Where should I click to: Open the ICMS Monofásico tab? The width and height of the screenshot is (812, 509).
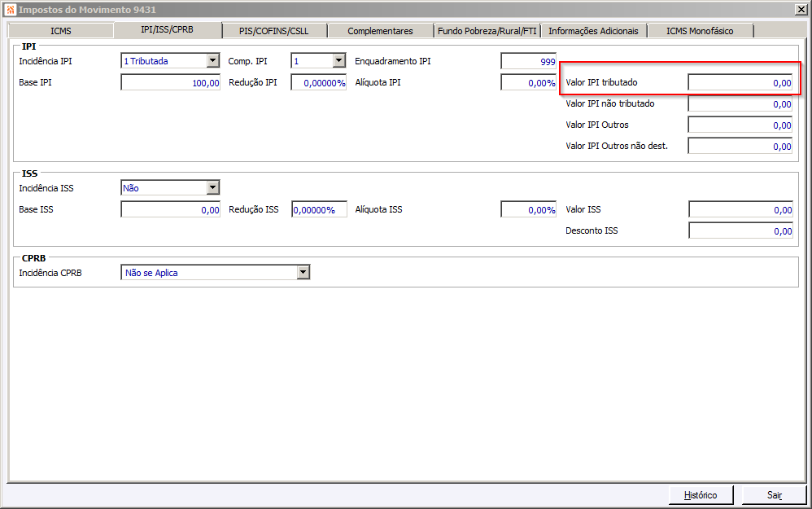[701, 31]
